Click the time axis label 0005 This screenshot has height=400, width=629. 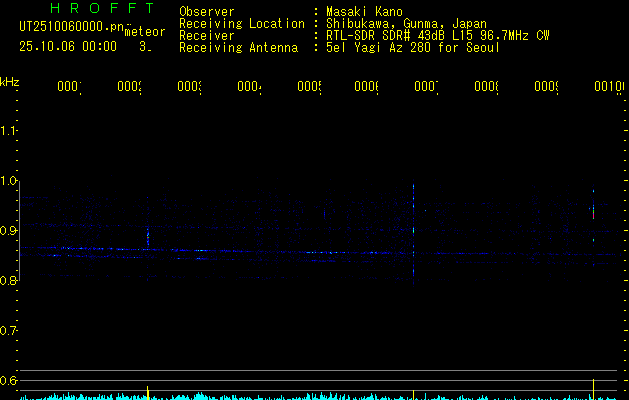click(310, 87)
